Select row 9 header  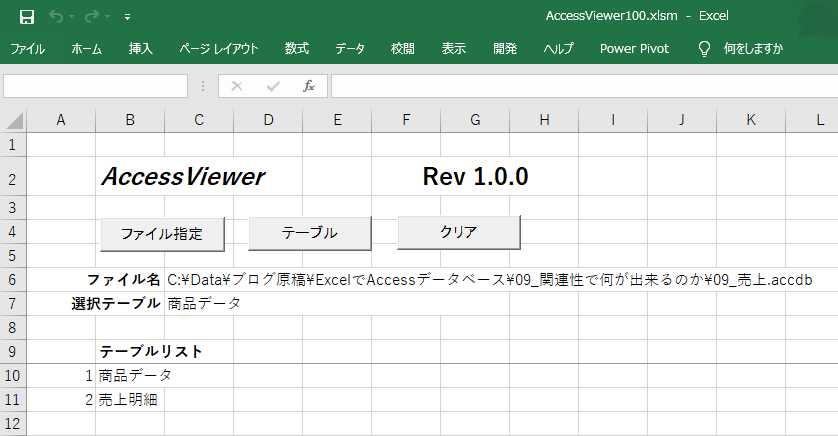point(13,352)
